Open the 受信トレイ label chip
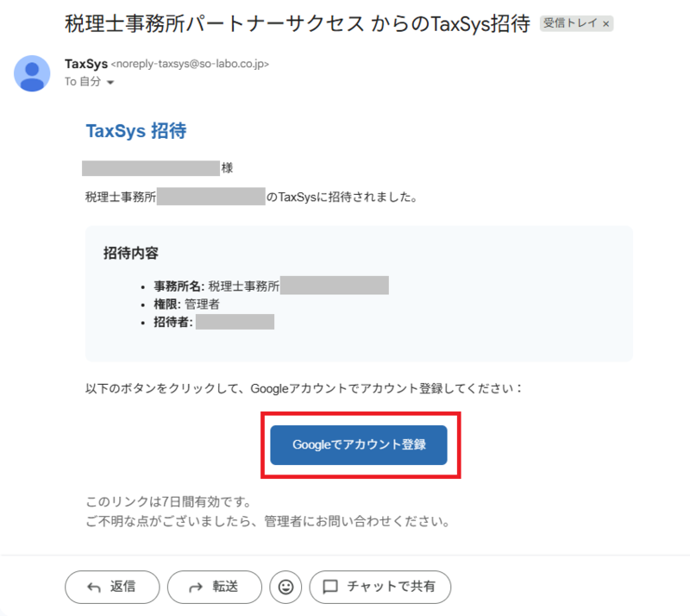The width and height of the screenshot is (690, 616). [x=570, y=23]
